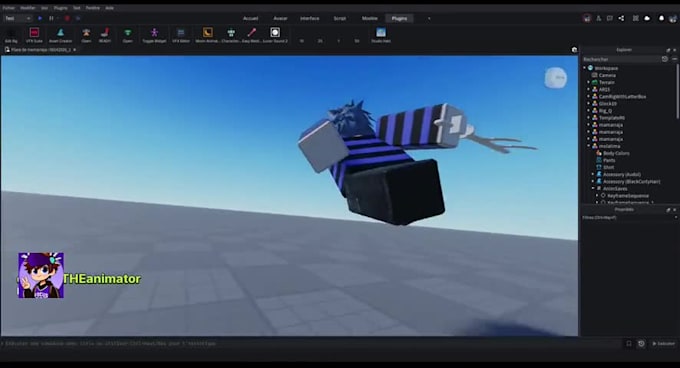Viewport: 680px width, 368px height.
Task: Select the Easy Weld plugin
Action: coord(252,35)
